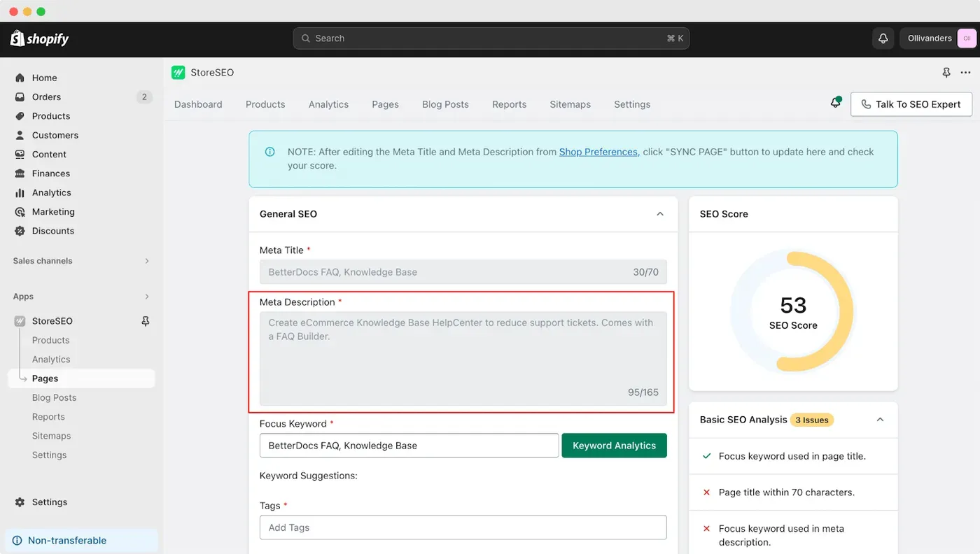The height and width of the screenshot is (554, 980).
Task: Click the Content icon in the sidebar
Action: [20, 154]
